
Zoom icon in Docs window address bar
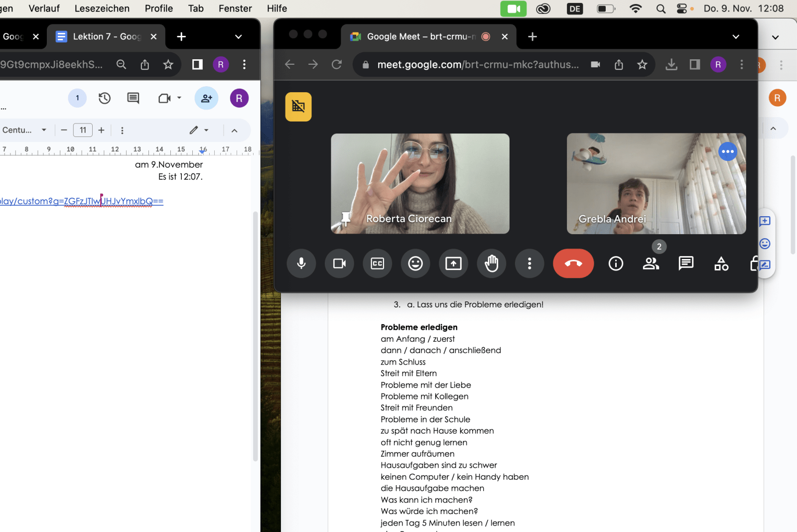(121, 64)
